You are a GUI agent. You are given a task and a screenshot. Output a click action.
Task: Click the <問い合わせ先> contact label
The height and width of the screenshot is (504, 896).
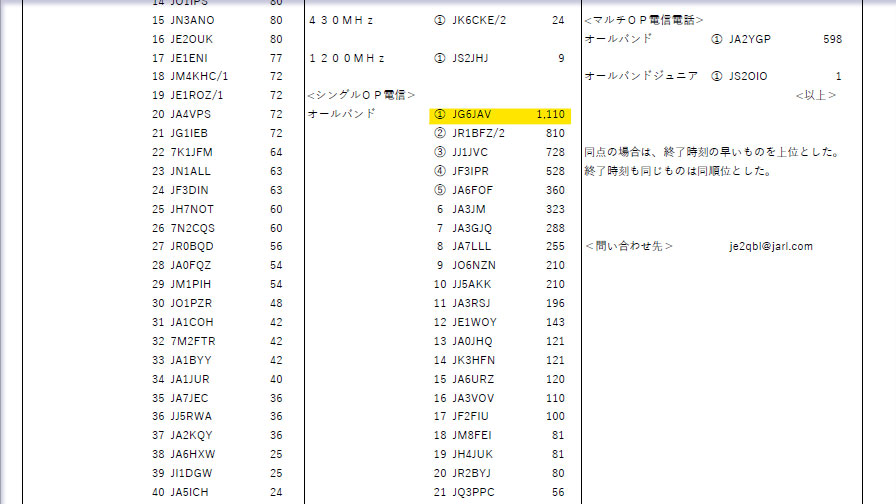tap(628, 246)
